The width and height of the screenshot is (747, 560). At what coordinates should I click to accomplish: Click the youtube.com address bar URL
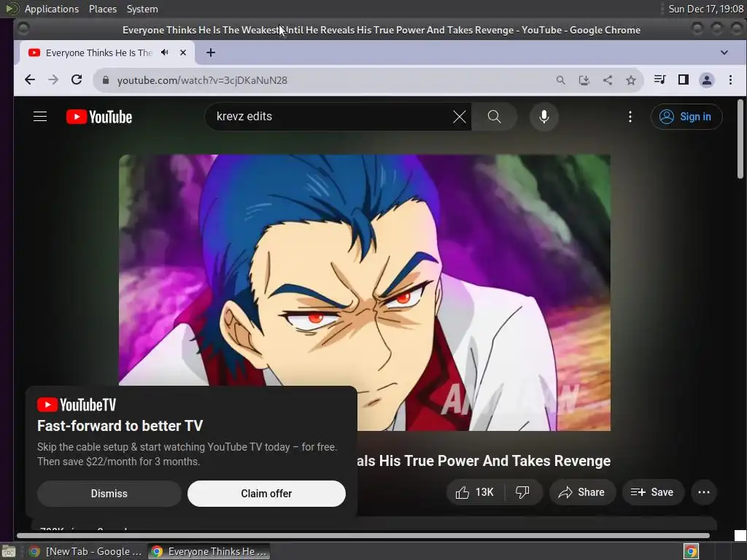point(202,80)
